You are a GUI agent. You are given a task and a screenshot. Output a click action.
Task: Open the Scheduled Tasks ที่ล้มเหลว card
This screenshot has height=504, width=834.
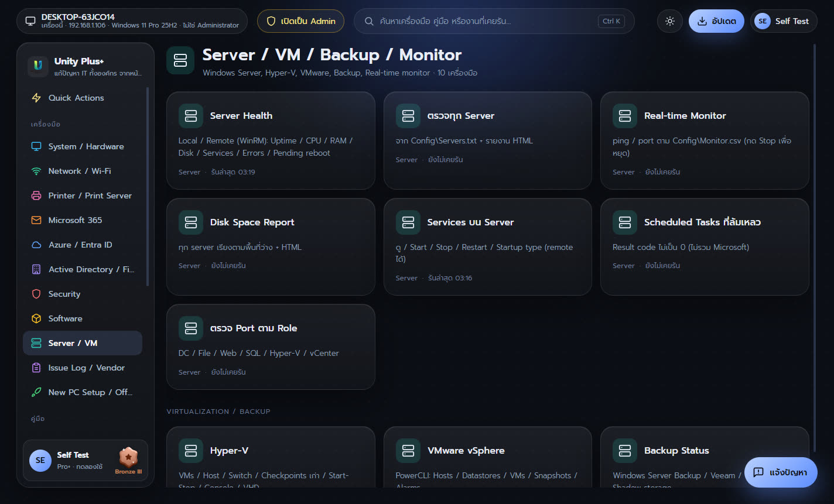pyautogui.click(x=705, y=247)
